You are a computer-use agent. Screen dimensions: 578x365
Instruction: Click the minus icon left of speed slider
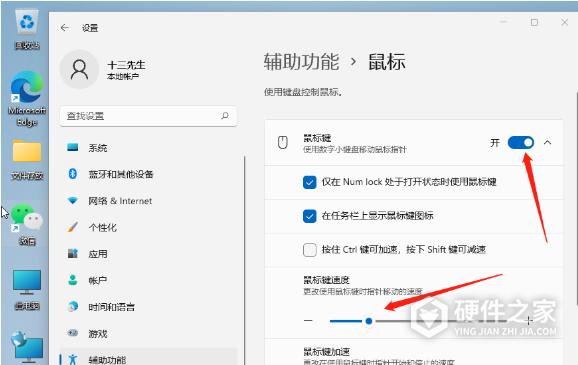(309, 321)
